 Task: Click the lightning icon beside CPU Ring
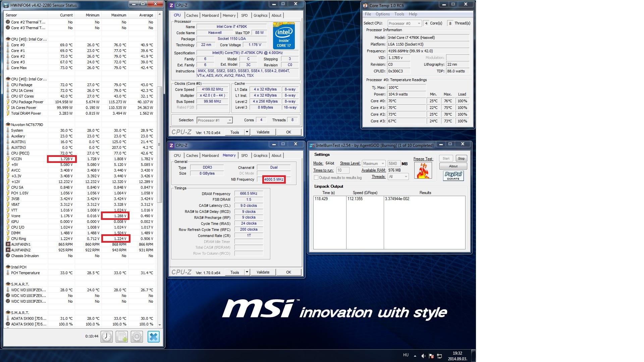8,239
